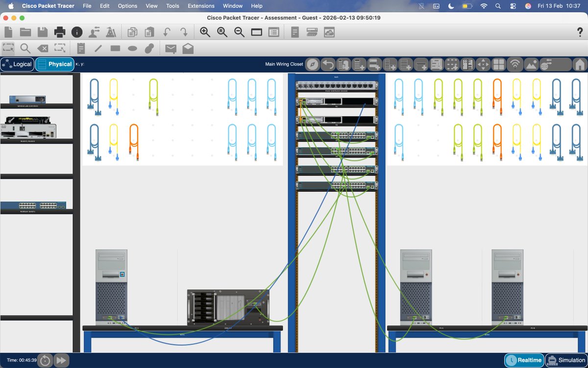This screenshot has height=368, width=588.
Task: Switch to the Physical workspace
Action: coord(54,64)
